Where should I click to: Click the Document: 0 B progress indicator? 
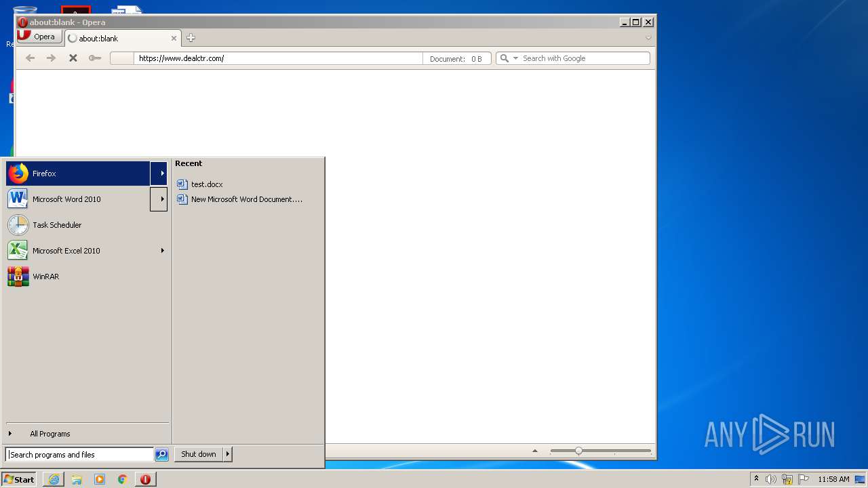coord(456,59)
